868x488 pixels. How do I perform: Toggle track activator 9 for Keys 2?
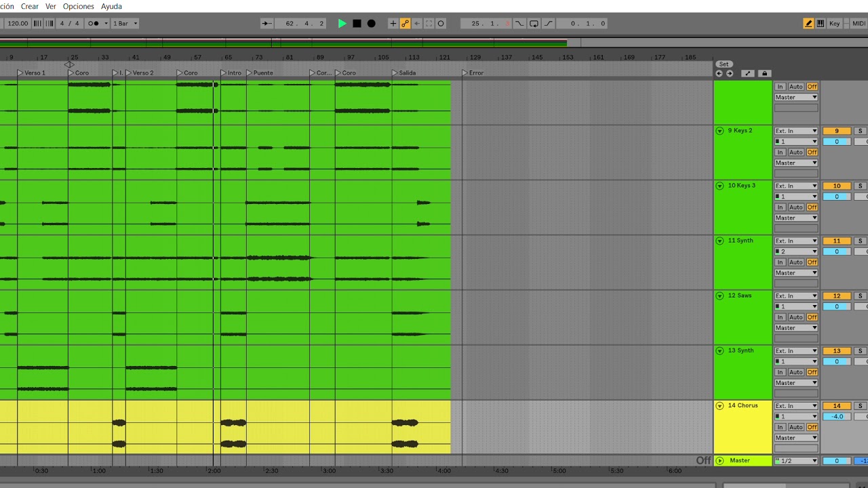coord(837,131)
